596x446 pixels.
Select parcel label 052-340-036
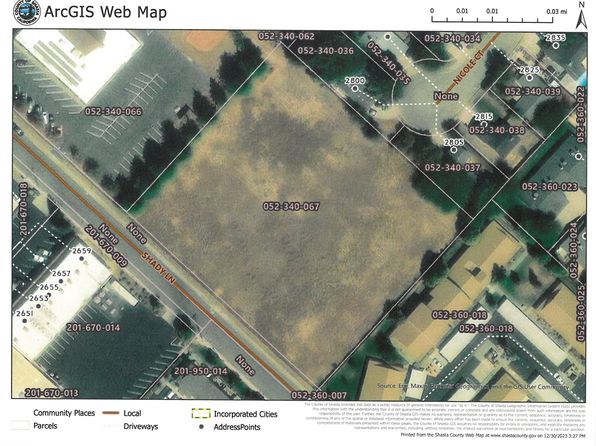(326, 51)
